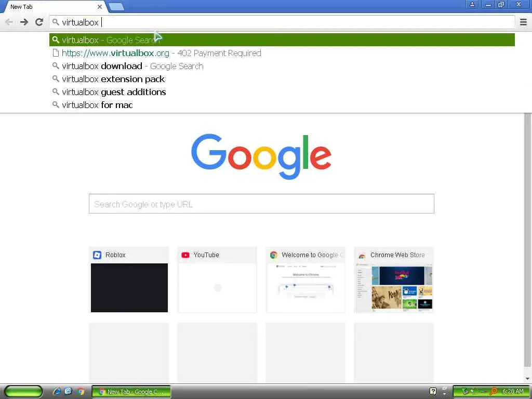Minimize the Chrome window
The width and height of the screenshot is (532, 399).
click(488, 4)
